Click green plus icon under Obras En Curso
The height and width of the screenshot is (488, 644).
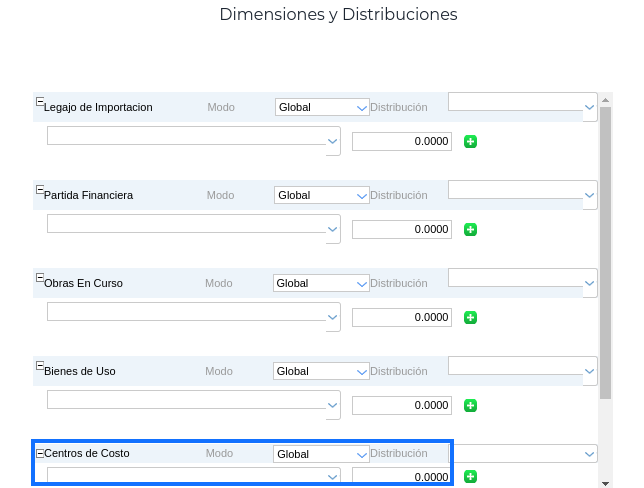[x=471, y=318]
